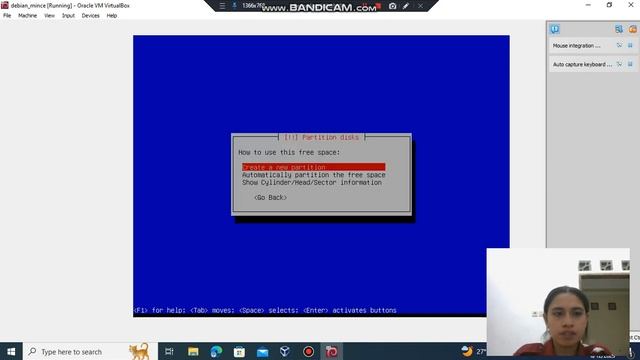640x360 pixels.
Task: Open Bandicam red record icon on taskbar
Action: tap(308, 351)
